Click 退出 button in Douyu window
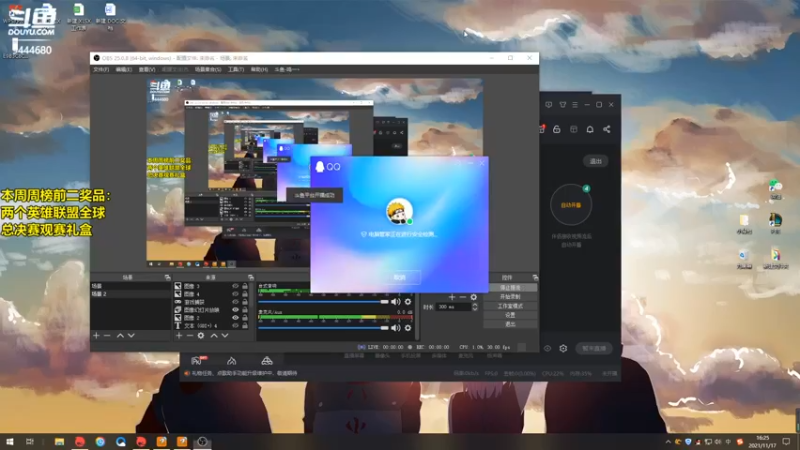This screenshot has height=450, width=800. pos(595,161)
